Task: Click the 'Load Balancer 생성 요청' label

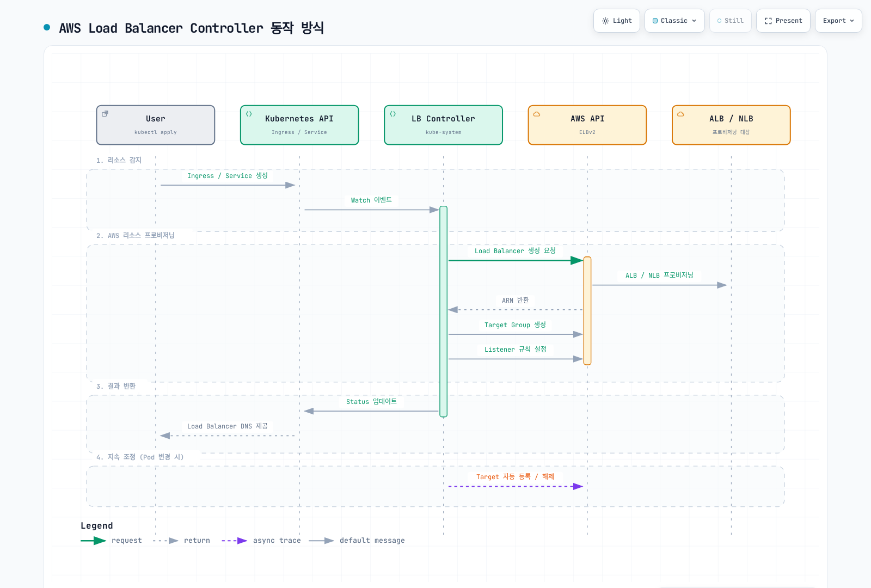Action: tap(515, 251)
